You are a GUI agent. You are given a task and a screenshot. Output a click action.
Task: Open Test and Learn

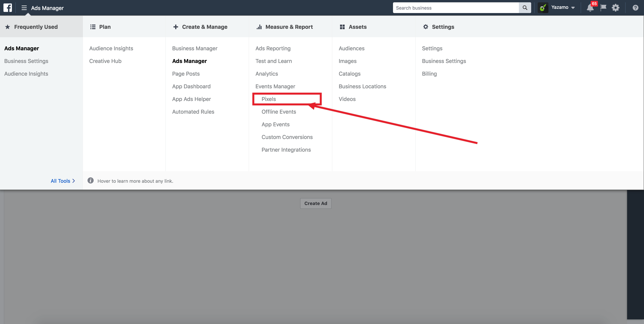click(273, 61)
